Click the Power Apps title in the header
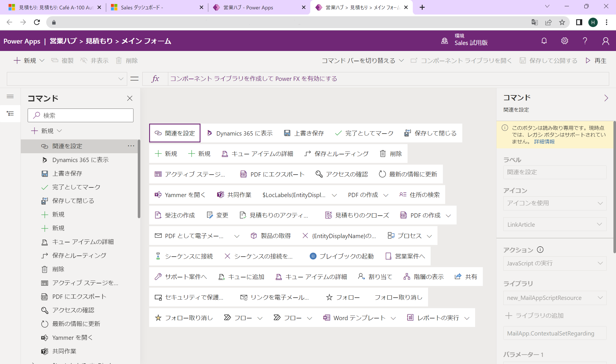Viewport: 616px width, 364px height. click(x=22, y=41)
